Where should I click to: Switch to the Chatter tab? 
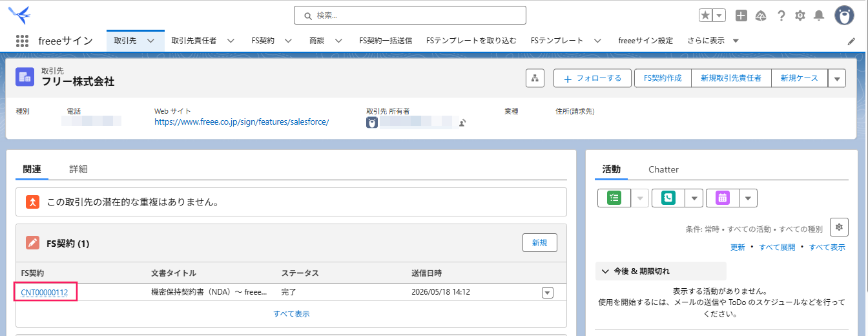663,169
